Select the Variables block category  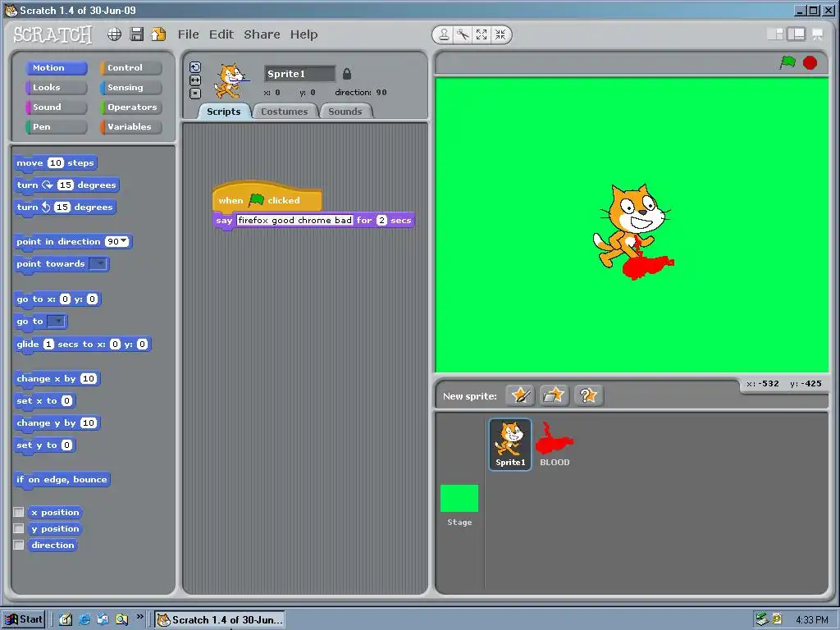[130, 127]
